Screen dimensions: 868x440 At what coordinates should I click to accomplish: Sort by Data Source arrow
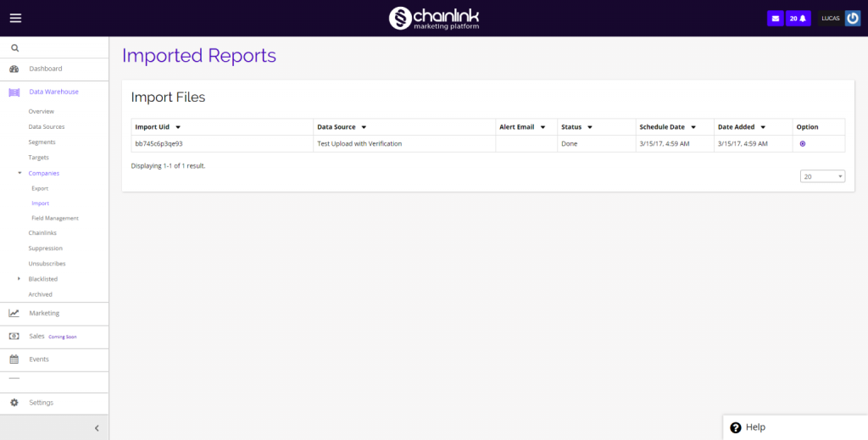[364, 127]
